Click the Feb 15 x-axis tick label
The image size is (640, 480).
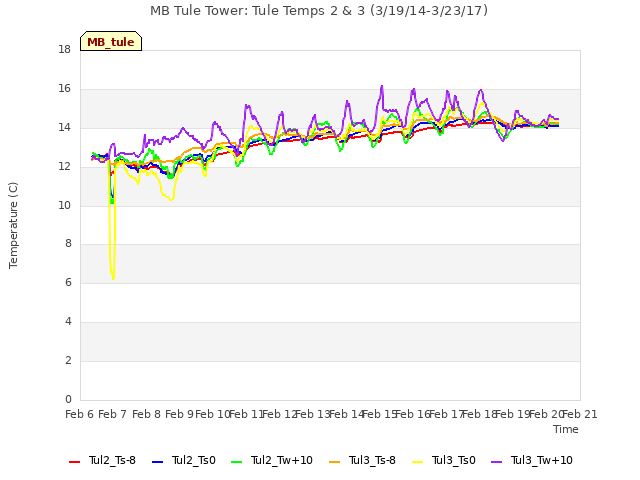(x=380, y=414)
